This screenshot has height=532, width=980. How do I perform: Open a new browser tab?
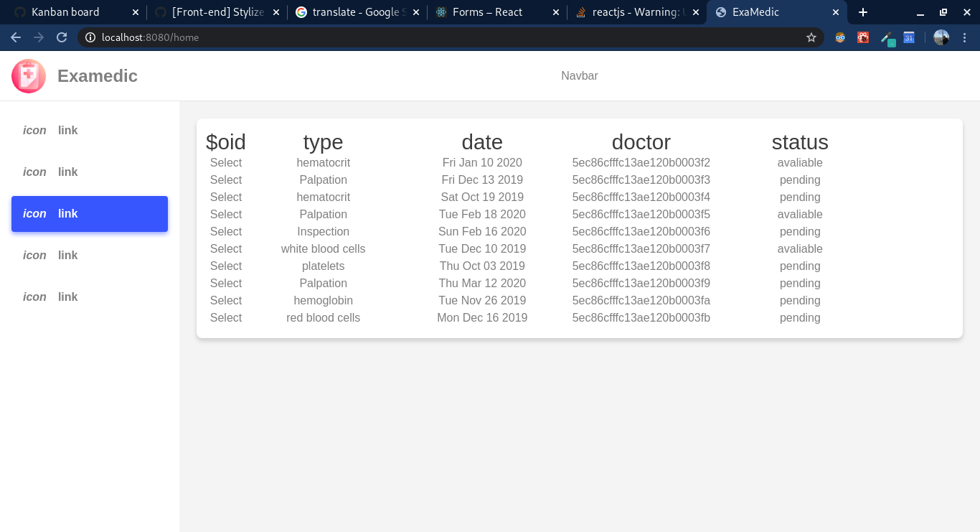[x=863, y=12]
